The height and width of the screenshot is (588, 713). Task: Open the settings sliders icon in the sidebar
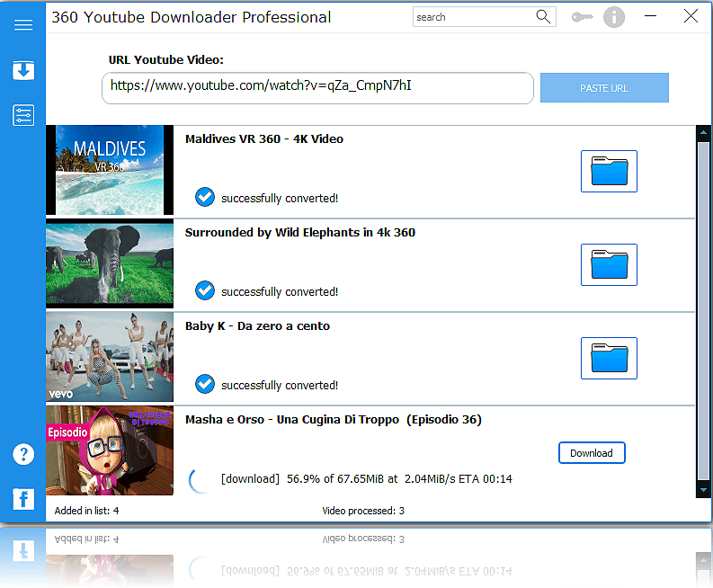[x=23, y=115]
